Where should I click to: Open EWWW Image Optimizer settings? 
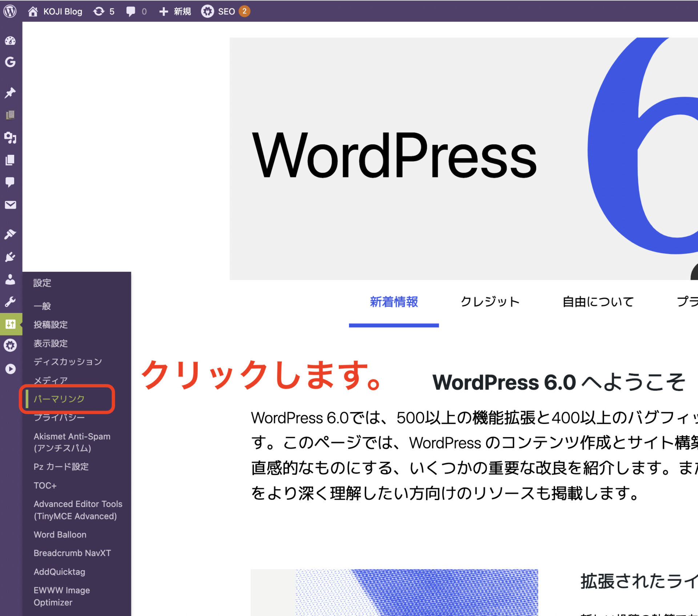click(x=62, y=596)
